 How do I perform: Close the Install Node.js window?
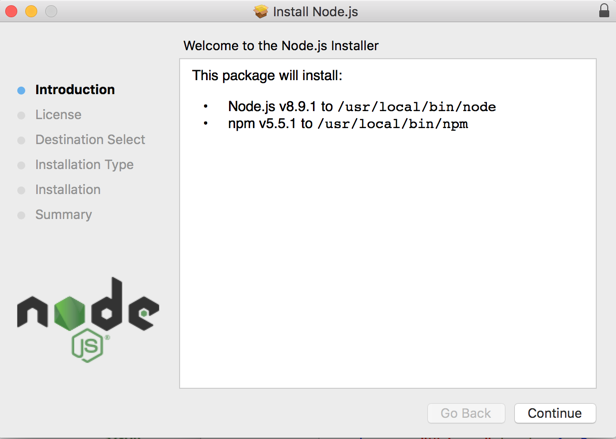[x=12, y=12]
